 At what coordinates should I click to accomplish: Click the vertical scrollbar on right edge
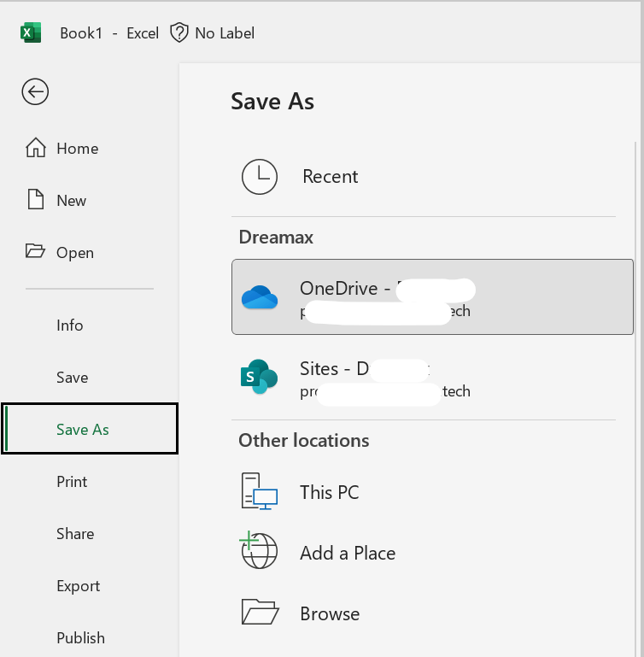pyautogui.click(x=635, y=398)
